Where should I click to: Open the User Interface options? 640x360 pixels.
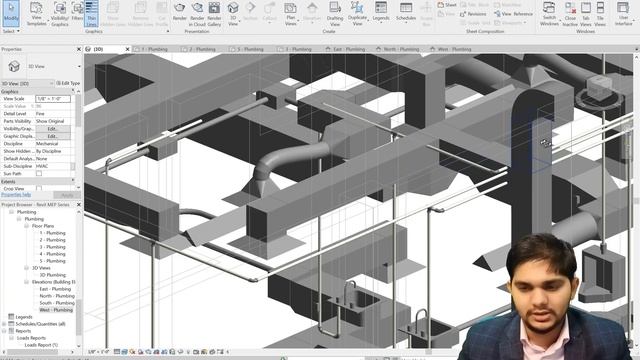pyautogui.click(x=623, y=13)
